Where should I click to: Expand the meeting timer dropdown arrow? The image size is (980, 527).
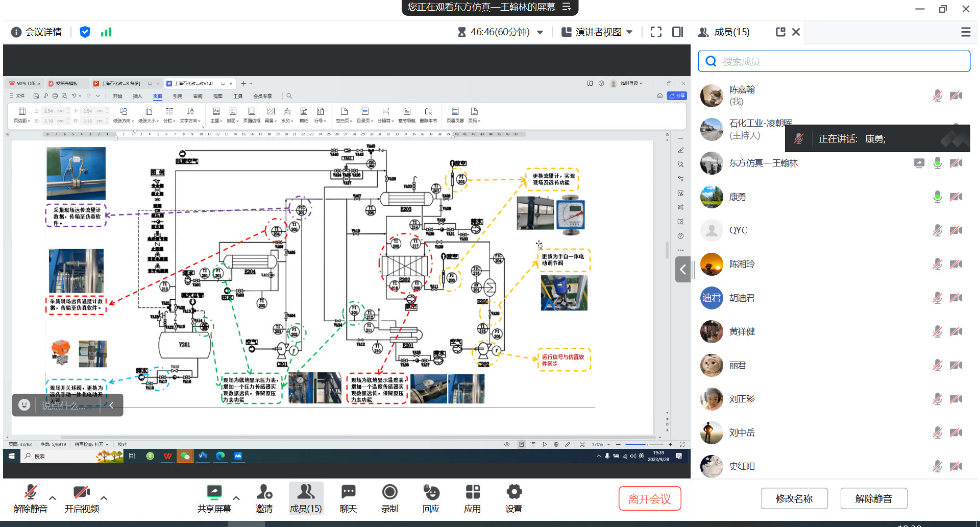click(x=540, y=32)
